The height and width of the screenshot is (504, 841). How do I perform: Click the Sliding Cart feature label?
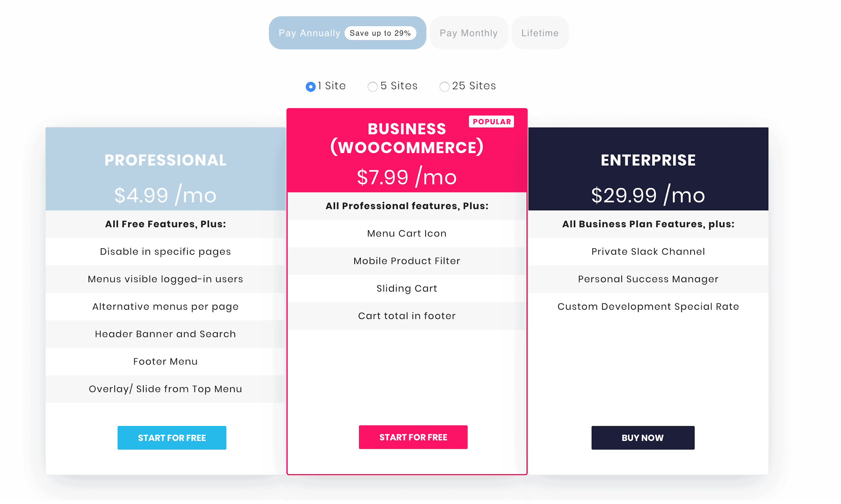point(407,288)
